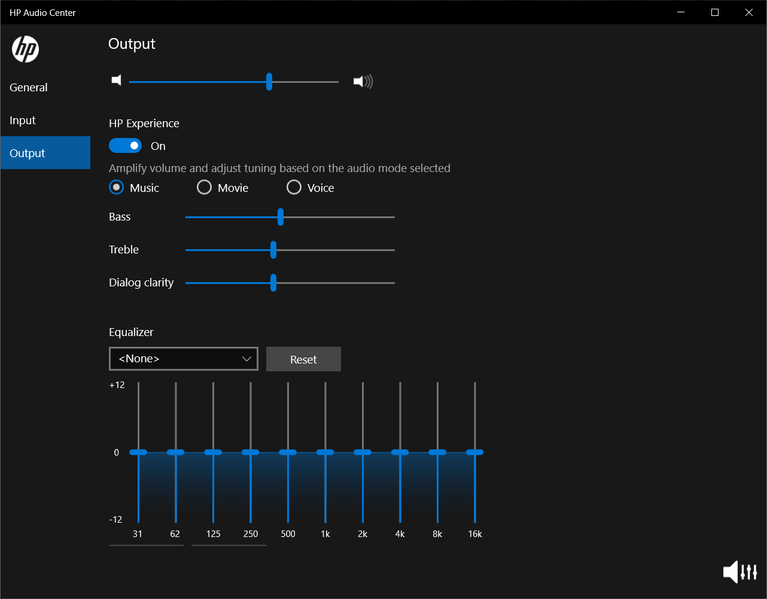Open the Equalizer preset dropdown
This screenshot has height=599, width=767.
point(183,359)
